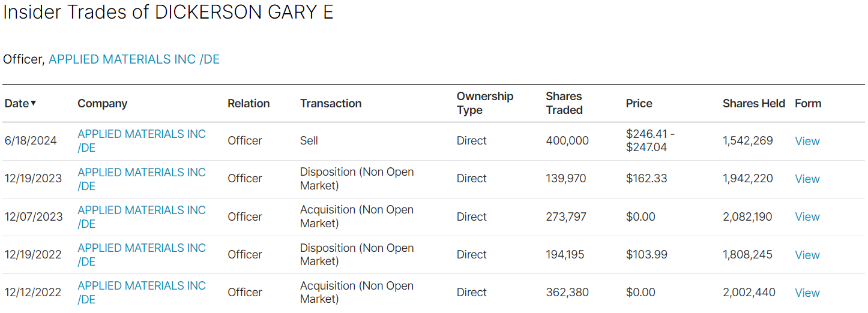Click the Ownership Type column header
This screenshot has width=868, height=313.
point(484,103)
